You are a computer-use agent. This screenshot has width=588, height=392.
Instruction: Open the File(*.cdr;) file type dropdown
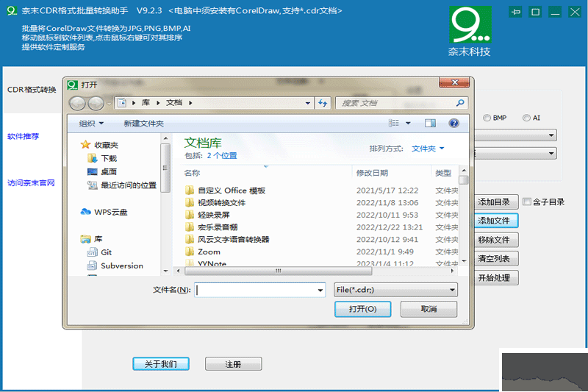pyautogui.click(x=395, y=290)
